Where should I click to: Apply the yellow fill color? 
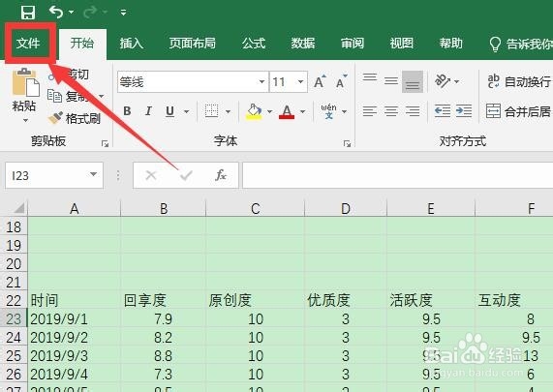click(x=254, y=111)
